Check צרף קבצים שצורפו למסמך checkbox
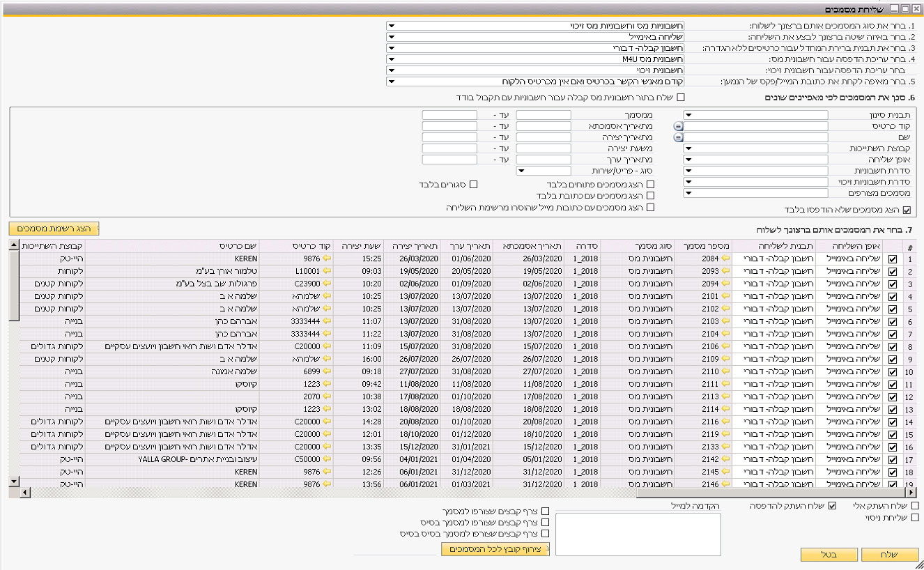Image resolution: width=924 pixels, height=570 pixels. [546, 511]
